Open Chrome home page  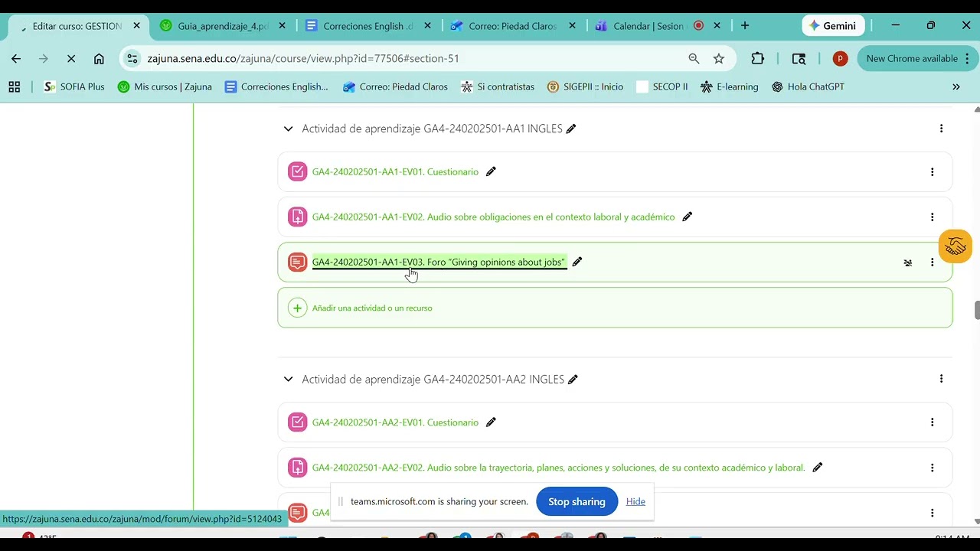(x=99, y=58)
